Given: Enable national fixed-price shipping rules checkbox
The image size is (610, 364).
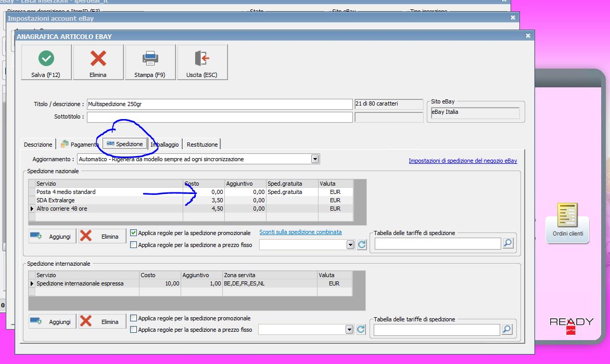Looking at the screenshot, I should 133,245.
